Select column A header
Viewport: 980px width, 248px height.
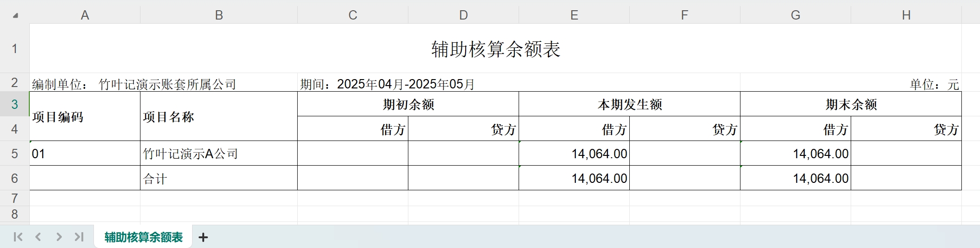tap(85, 15)
